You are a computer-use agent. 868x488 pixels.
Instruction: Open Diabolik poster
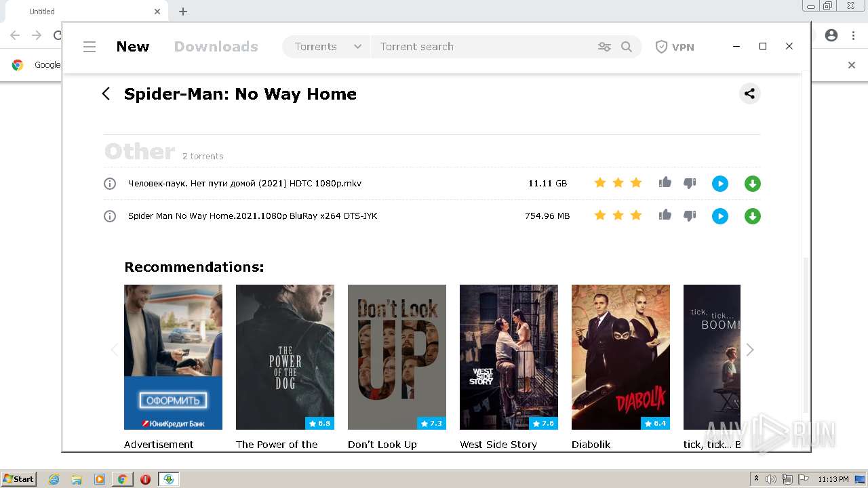[620, 357]
